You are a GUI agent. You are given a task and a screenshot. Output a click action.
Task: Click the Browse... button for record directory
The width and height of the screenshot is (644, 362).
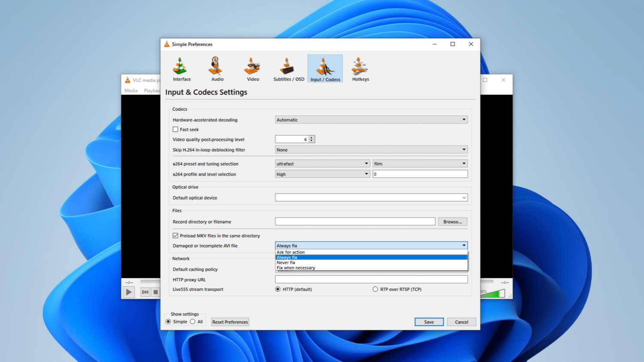tap(453, 222)
